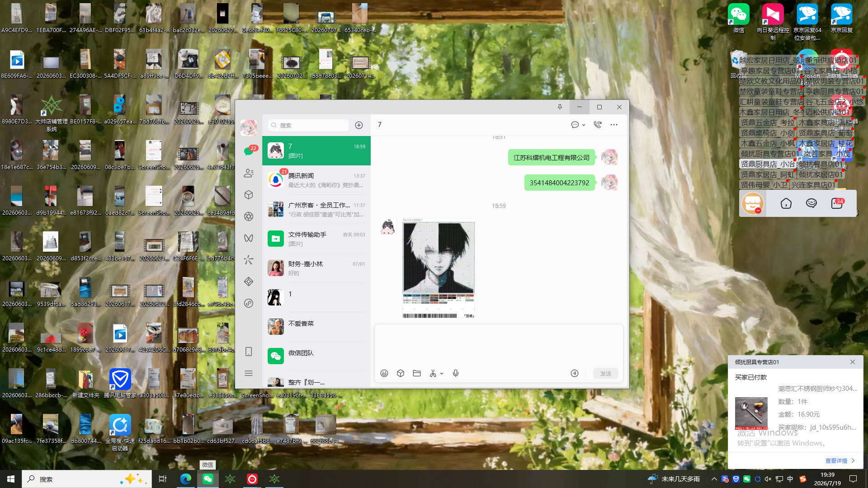868x488 pixels.
Task: Toggle the 中 input method indicator
Action: coord(790,479)
